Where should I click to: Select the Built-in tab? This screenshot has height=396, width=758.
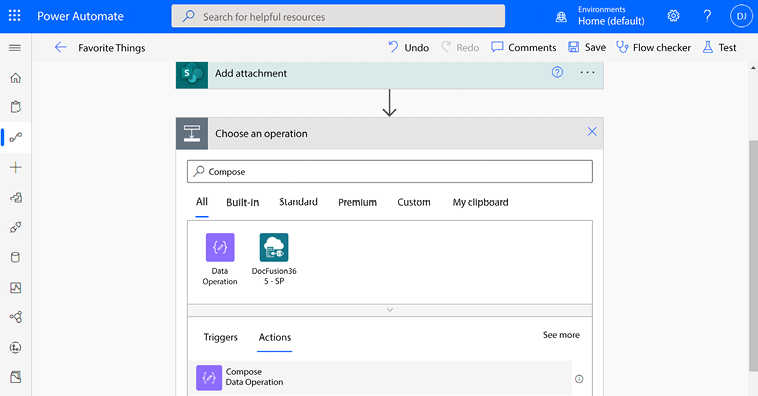pyautogui.click(x=243, y=202)
